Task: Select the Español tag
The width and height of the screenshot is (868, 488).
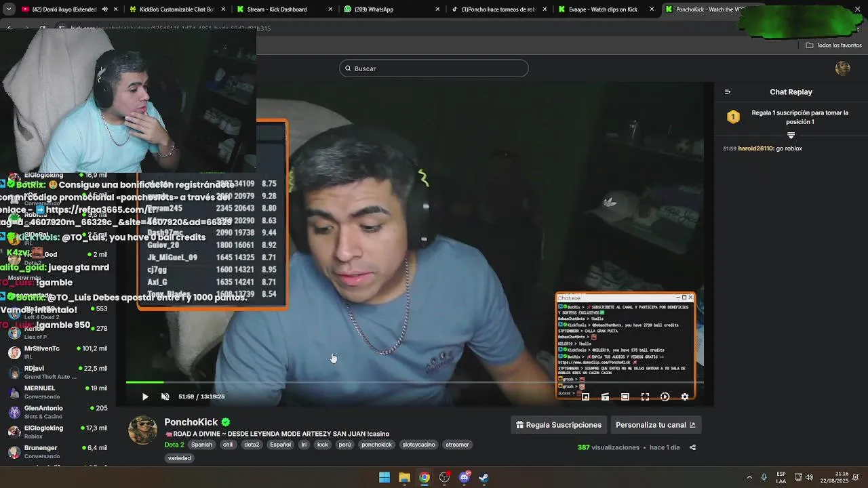Action: pyautogui.click(x=280, y=445)
